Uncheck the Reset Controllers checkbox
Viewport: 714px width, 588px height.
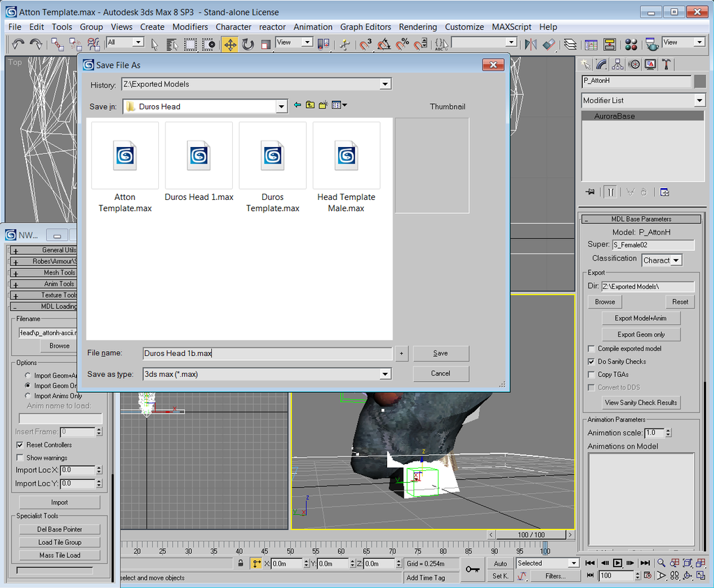(x=20, y=444)
